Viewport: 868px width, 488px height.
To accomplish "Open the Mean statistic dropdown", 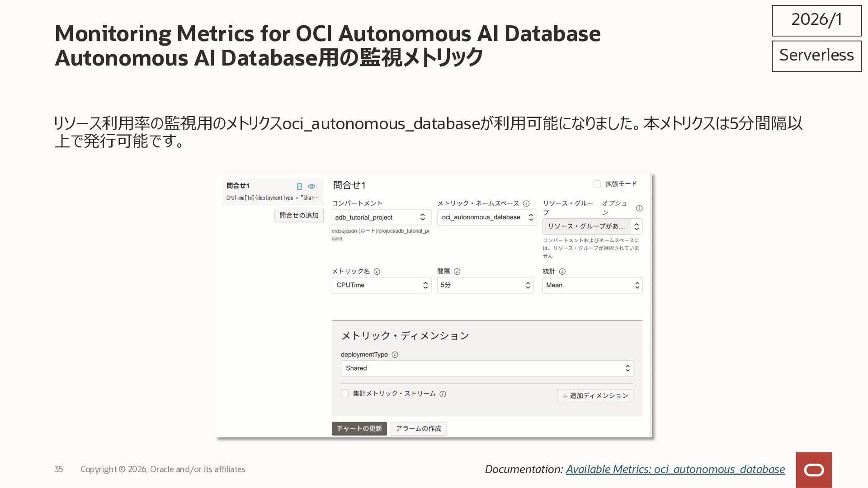I will click(592, 285).
